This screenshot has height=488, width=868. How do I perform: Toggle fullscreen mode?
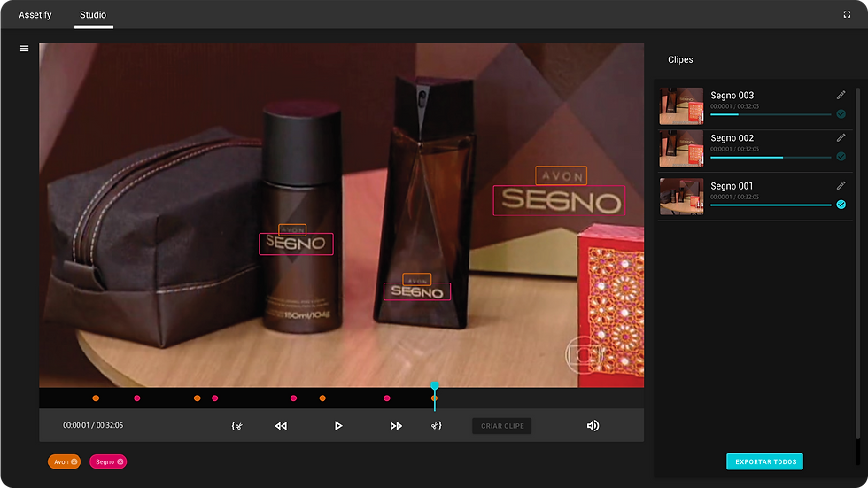(847, 14)
